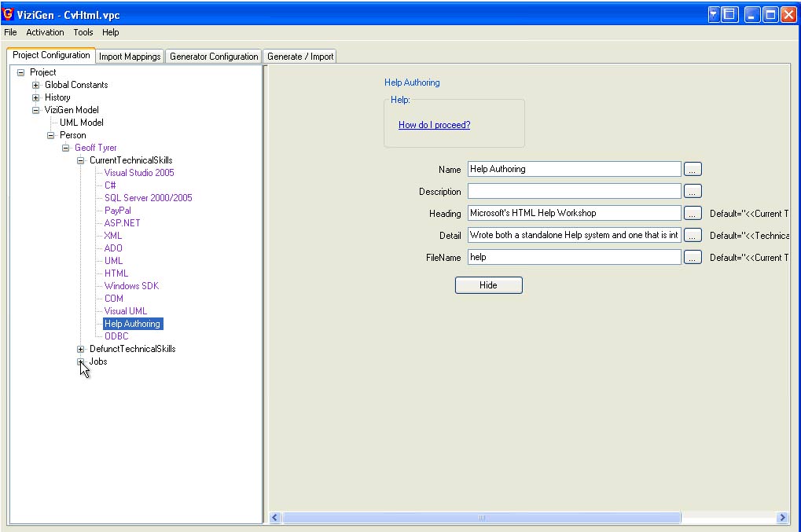Collapse the CurrentTechnicalSkills node
Viewport: 801px width, 532px height.
(x=81, y=160)
